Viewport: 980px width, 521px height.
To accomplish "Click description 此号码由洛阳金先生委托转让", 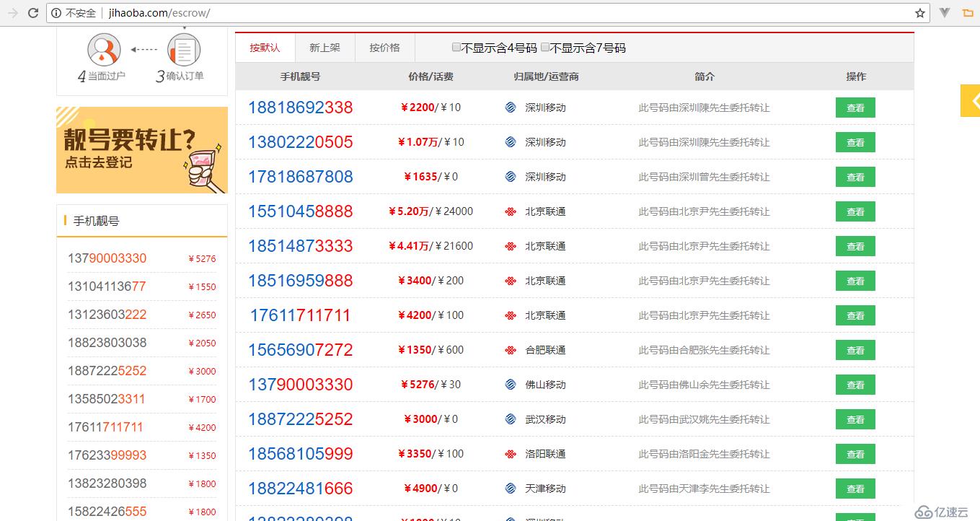I will click(x=704, y=454).
